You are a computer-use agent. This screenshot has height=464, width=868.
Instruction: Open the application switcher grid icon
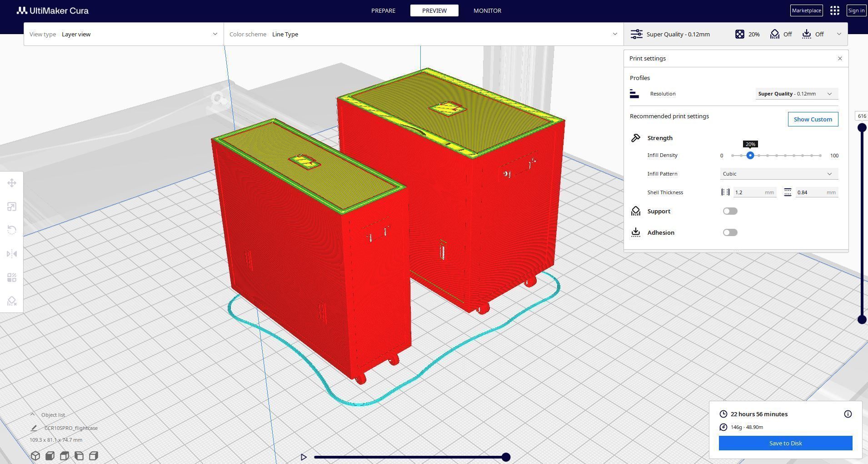835,10
